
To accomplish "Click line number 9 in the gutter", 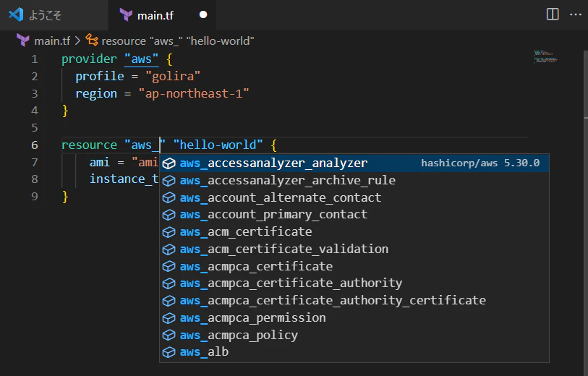I will [35, 197].
